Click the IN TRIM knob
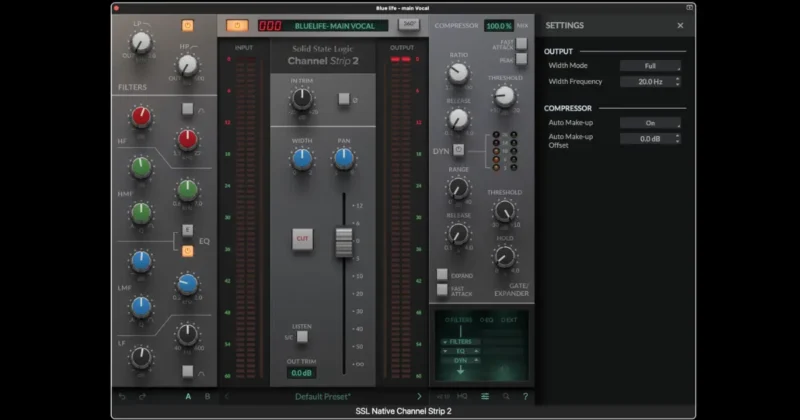This screenshot has width=800, height=420. (302, 99)
